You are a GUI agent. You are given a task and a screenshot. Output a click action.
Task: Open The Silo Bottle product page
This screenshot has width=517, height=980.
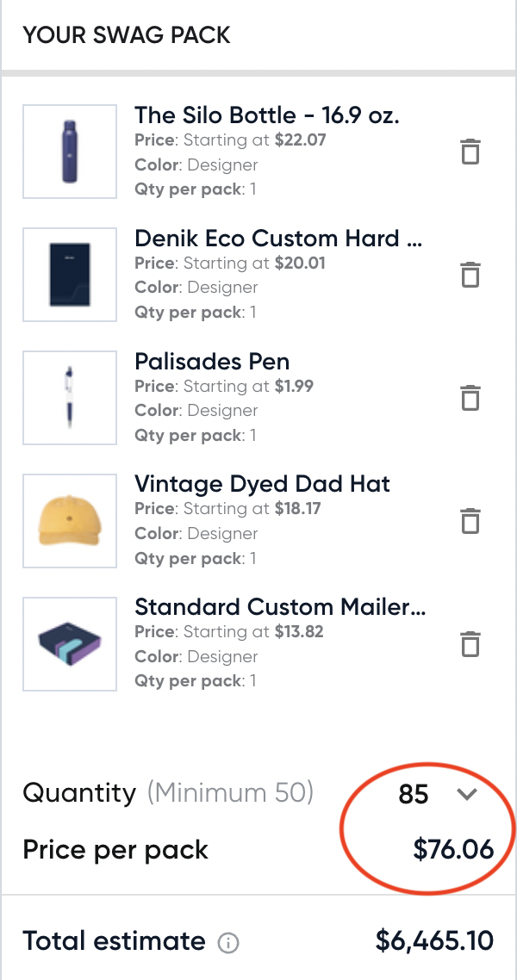click(268, 115)
